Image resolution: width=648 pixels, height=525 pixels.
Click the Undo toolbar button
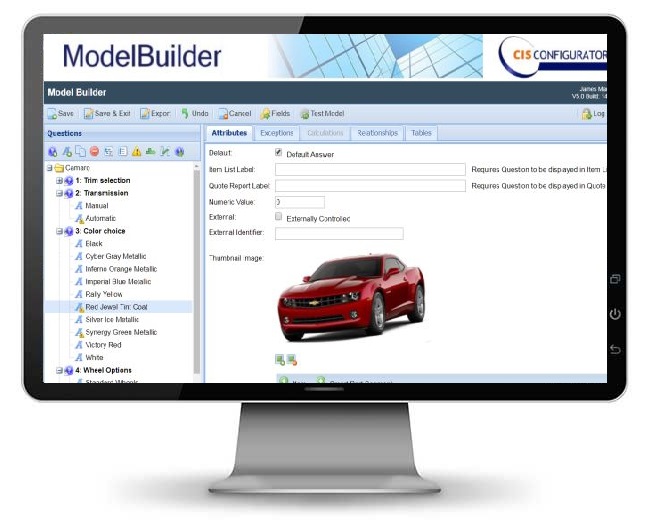click(x=195, y=113)
